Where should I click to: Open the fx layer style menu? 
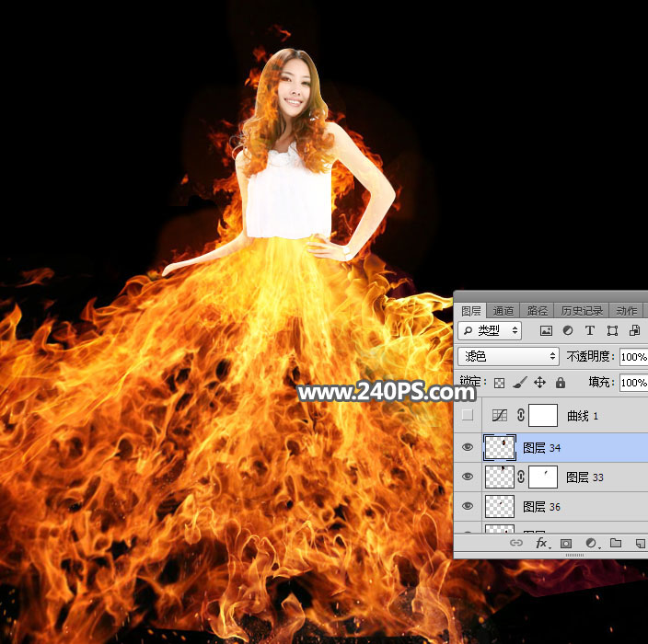[542, 543]
